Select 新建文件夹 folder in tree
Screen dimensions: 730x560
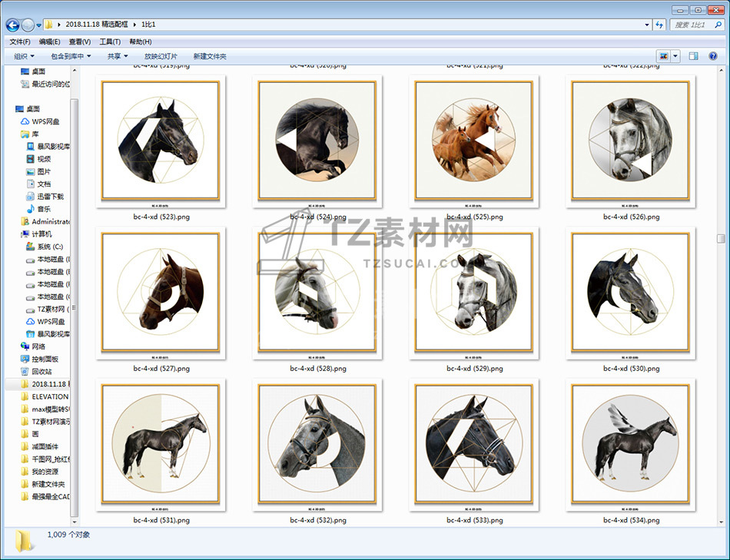pyautogui.click(x=43, y=484)
